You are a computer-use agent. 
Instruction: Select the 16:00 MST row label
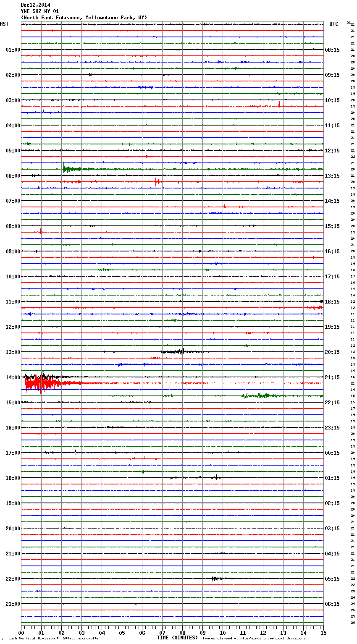pyautogui.click(x=13, y=428)
